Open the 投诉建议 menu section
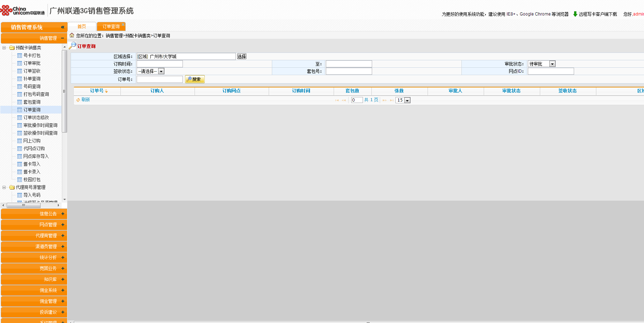This screenshot has height=323, width=644. tap(34, 312)
